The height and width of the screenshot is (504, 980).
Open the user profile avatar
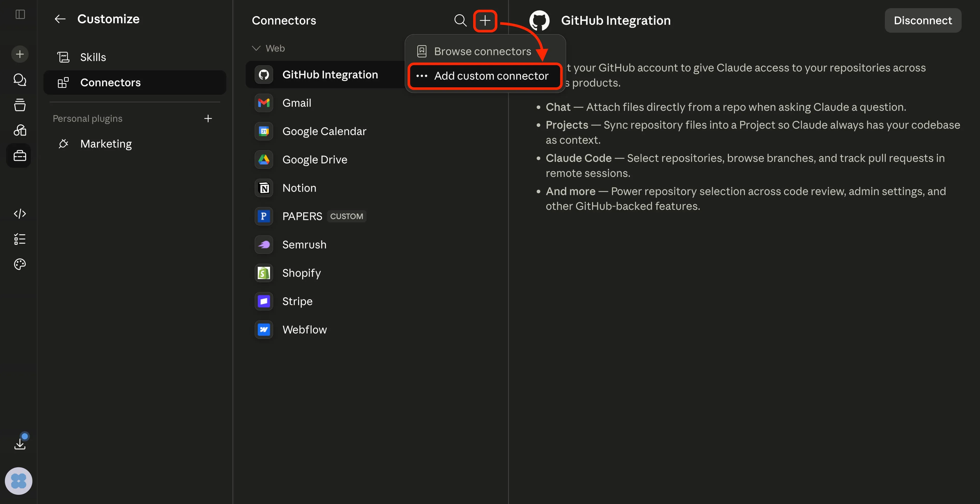coord(19,481)
